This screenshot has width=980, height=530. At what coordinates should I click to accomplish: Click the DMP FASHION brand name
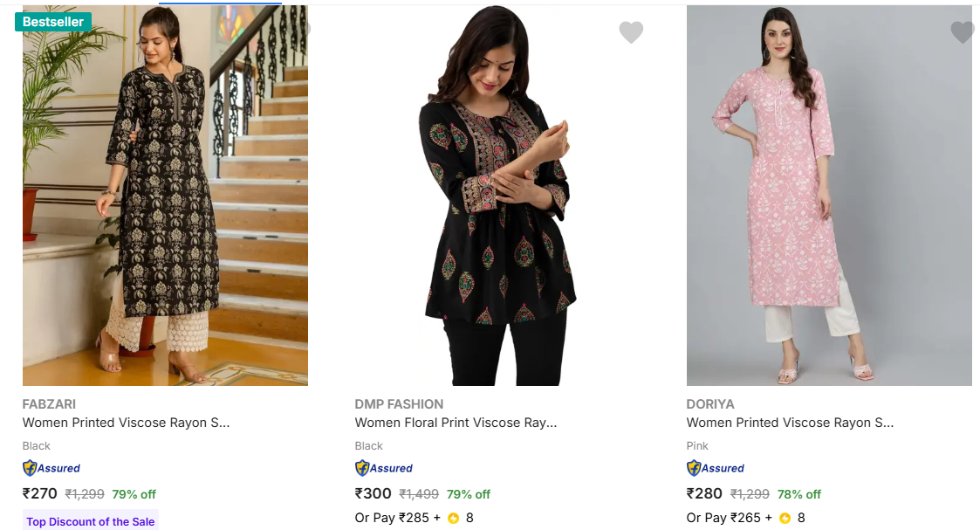(399, 404)
